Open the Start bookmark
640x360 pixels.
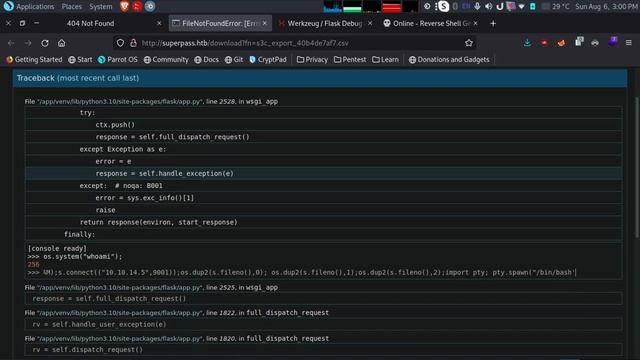[80, 60]
